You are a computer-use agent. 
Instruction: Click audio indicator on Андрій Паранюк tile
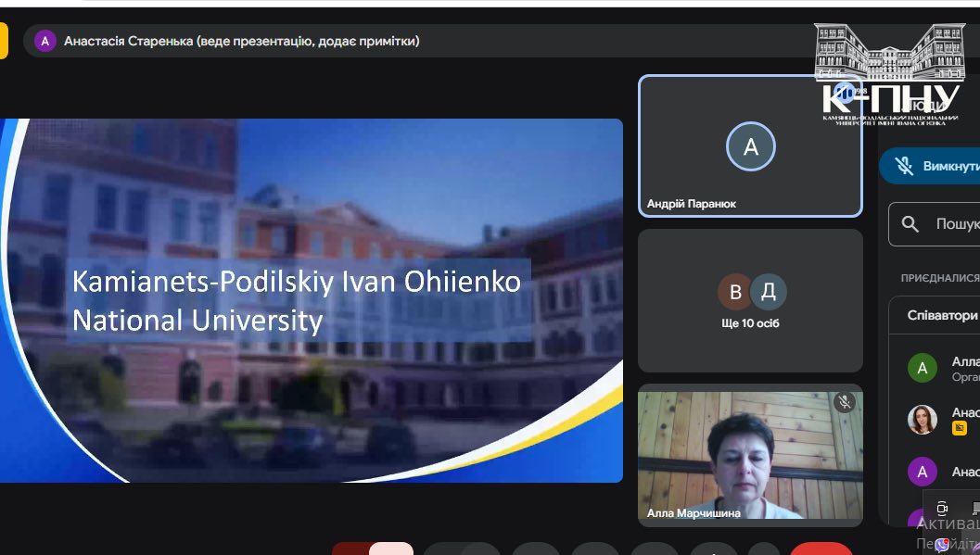[843, 93]
